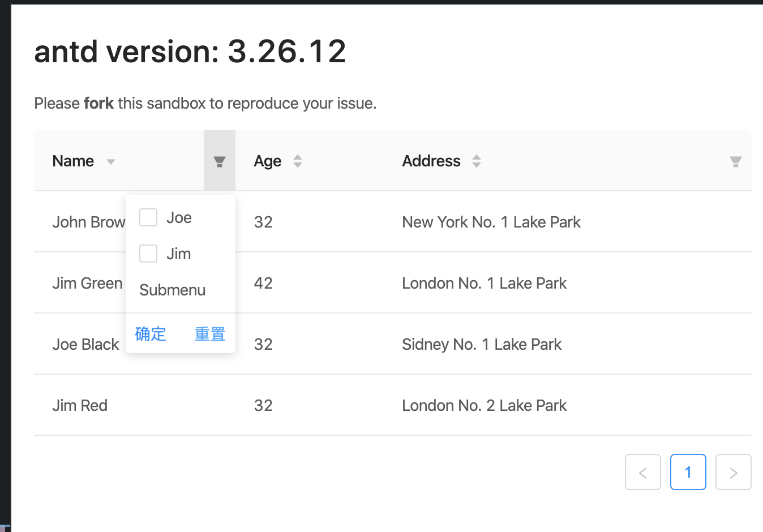
Task: Sort Age descending via the down caret
Action: (298, 165)
